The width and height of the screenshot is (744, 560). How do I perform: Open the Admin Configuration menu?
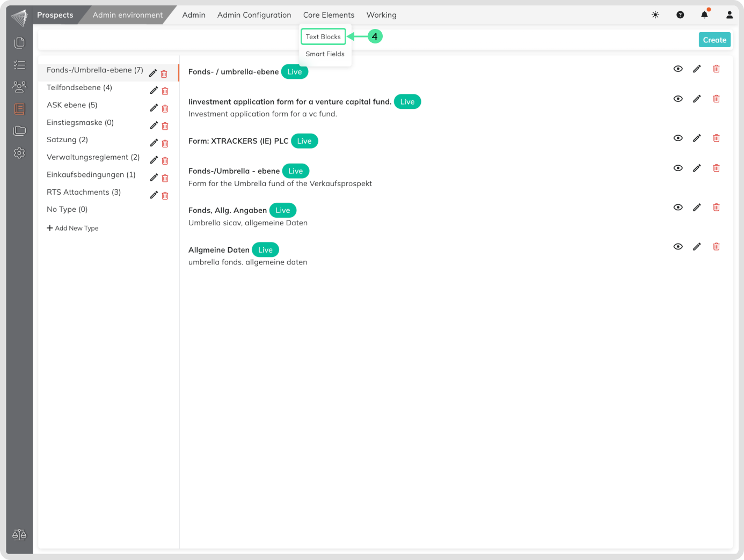(x=254, y=15)
